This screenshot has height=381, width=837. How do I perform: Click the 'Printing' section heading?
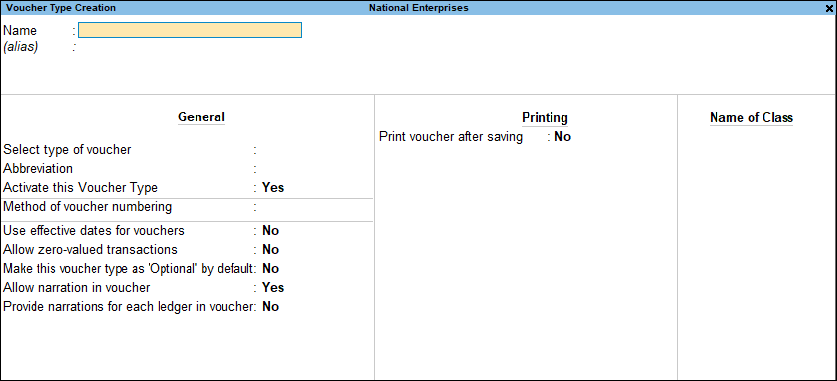544,117
